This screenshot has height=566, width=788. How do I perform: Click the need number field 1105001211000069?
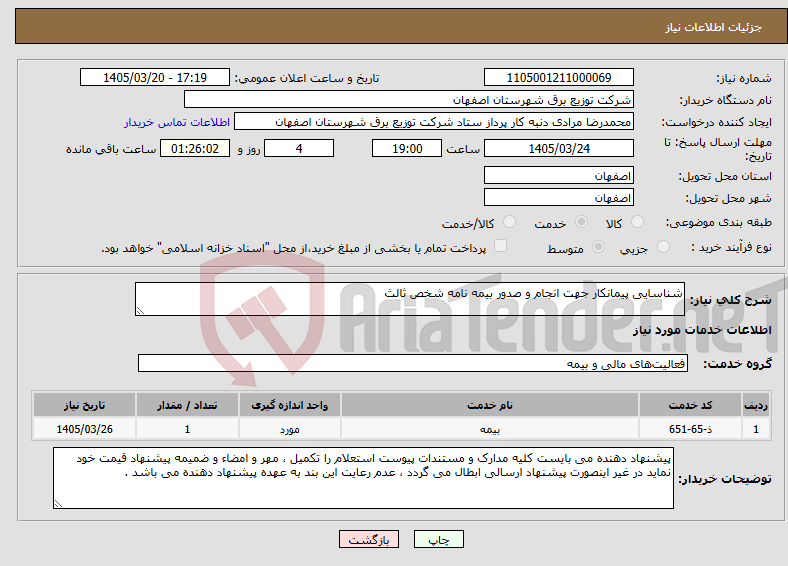pyautogui.click(x=558, y=77)
